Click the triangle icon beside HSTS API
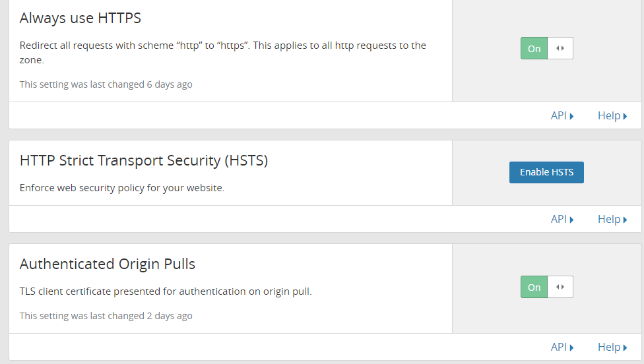This screenshot has width=644, height=364. pos(571,220)
